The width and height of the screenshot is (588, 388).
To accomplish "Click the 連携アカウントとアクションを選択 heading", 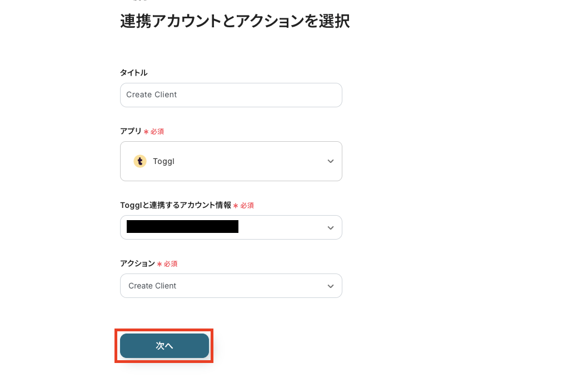I will (x=235, y=22).
